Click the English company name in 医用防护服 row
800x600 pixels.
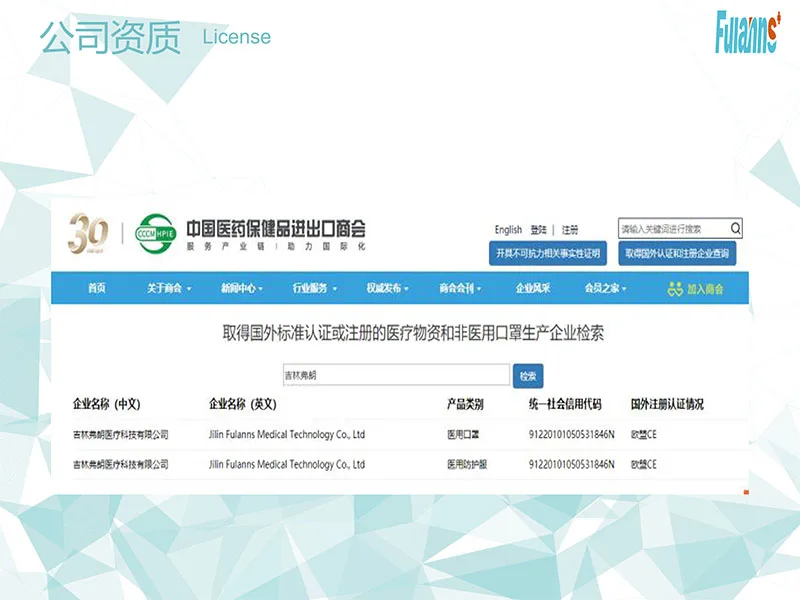pyautogui.click(x=287, y=464)
